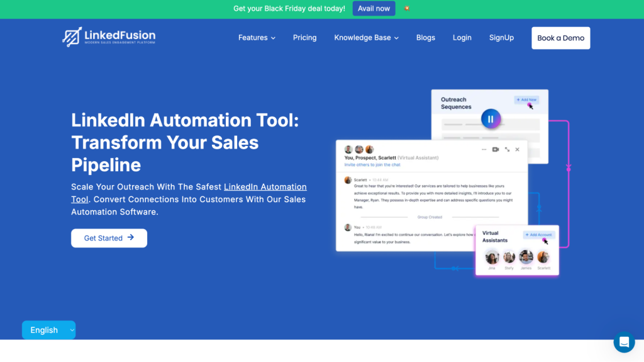Click the arrow icon in Get Started
The width and height of the screenshot is (644, 362).
click(131, 237)
